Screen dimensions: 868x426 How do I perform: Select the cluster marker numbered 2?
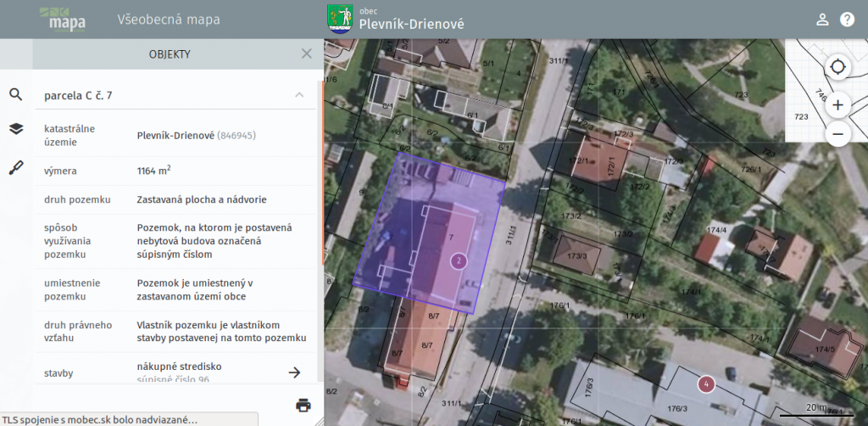pos(458,261)
